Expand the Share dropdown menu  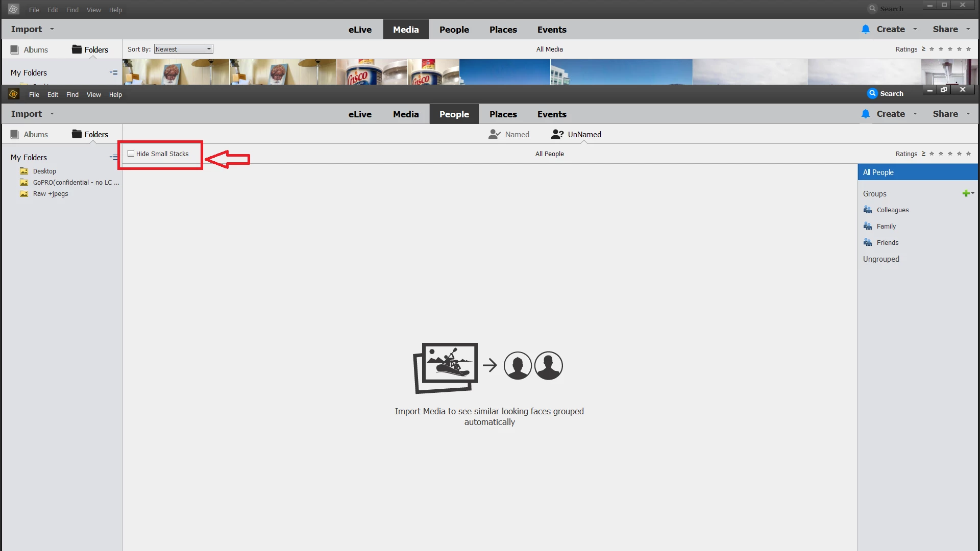click(x=968, y=114)
